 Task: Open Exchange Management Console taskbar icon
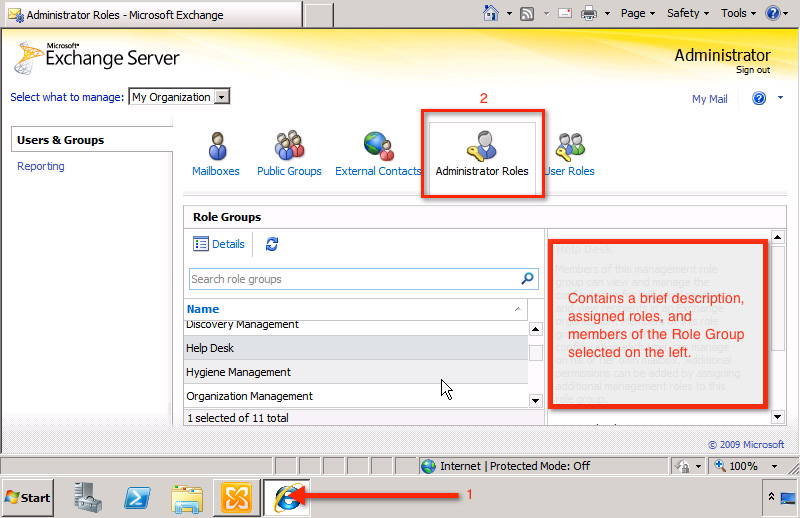pyautogui.click(x=236, y=498)
